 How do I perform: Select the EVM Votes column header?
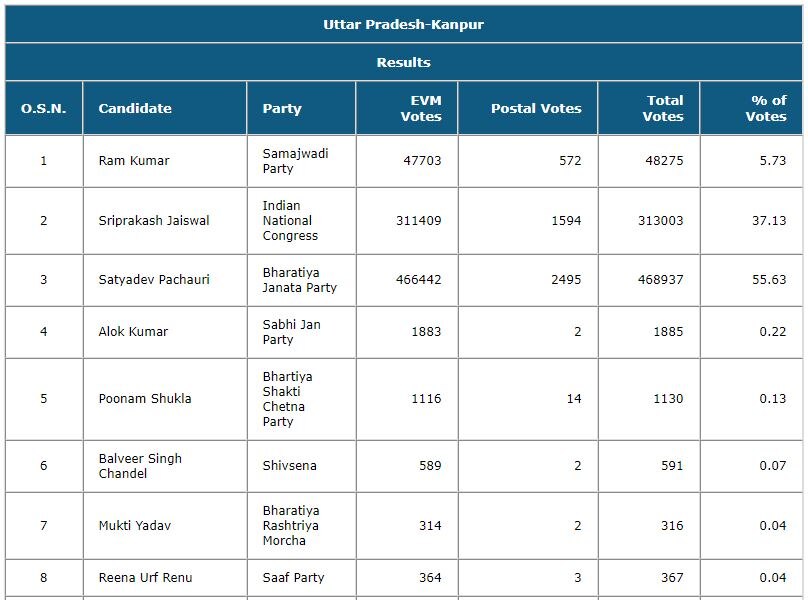[407, 108]
